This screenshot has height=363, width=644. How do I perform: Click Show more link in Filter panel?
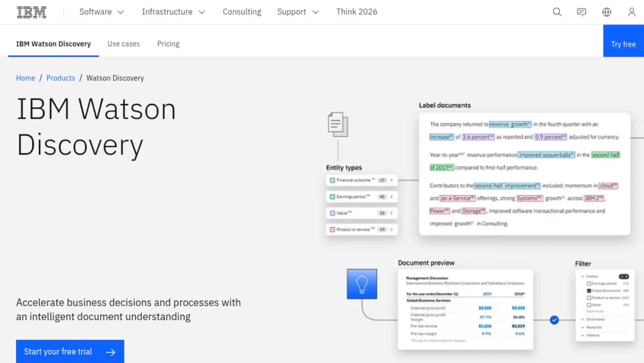click(595, 311)
